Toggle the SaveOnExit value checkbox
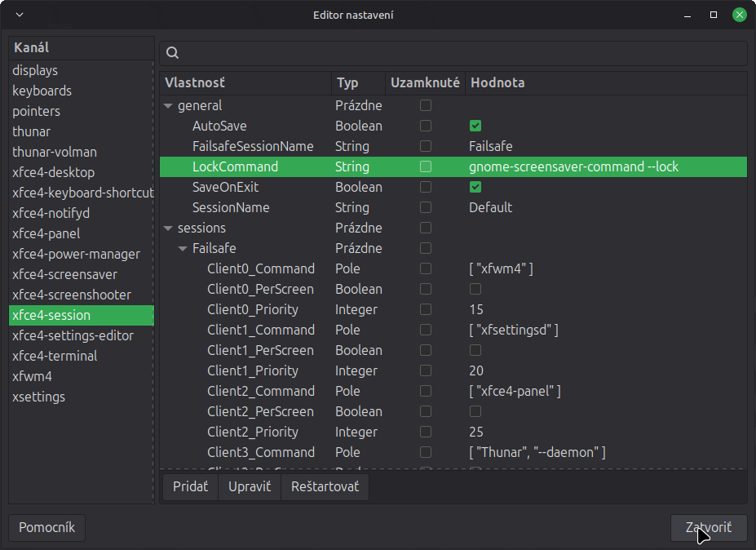Screen dimensions: 756x550 [475, 188]
